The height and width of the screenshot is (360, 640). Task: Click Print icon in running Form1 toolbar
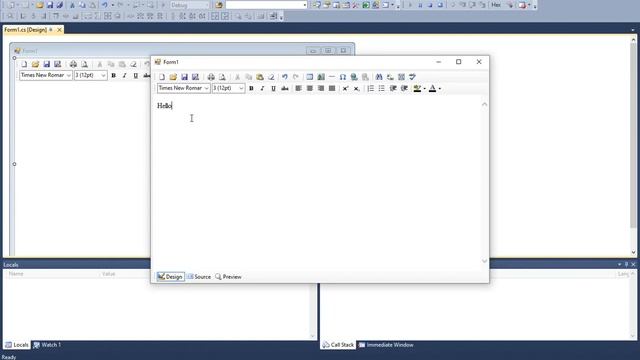click(x=211, y=77)
